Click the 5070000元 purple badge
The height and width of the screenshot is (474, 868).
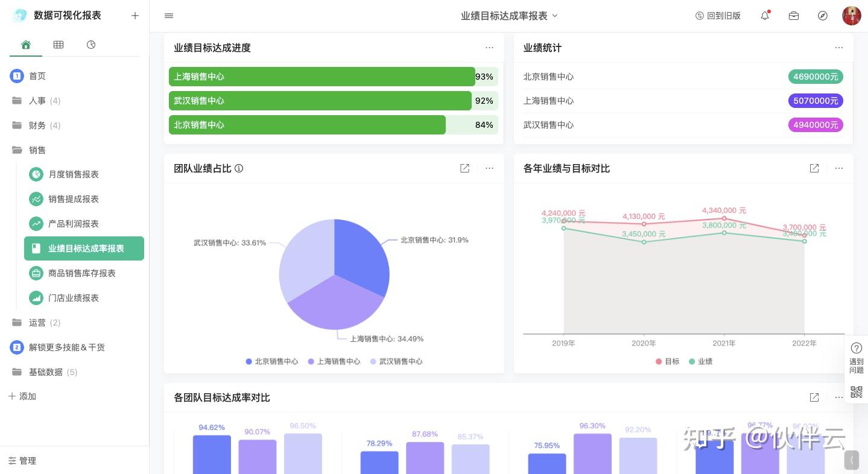pos(816,101)
